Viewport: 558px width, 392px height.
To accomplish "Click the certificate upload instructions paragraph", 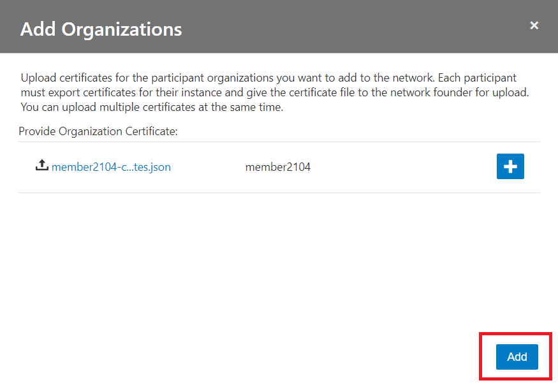I will pos(275,92).
